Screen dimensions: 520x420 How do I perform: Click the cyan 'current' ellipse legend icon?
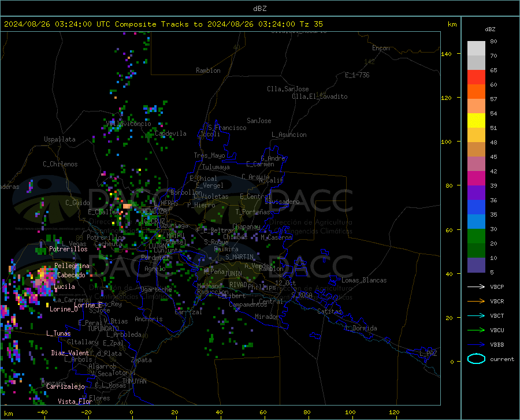tap(476, 359)
